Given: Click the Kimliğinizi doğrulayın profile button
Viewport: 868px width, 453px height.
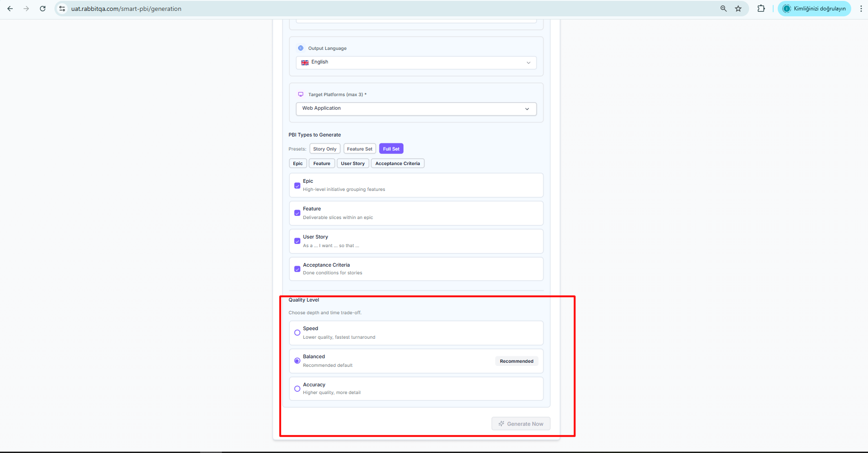Looking at the screenshot, I should (814, 9).
